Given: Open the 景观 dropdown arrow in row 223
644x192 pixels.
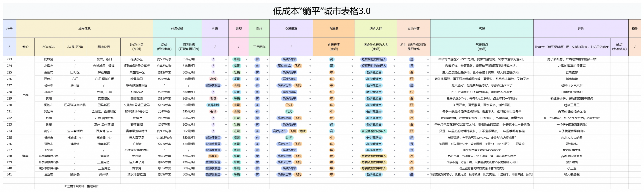Looking at the screenshot, I should pos(246,59).
